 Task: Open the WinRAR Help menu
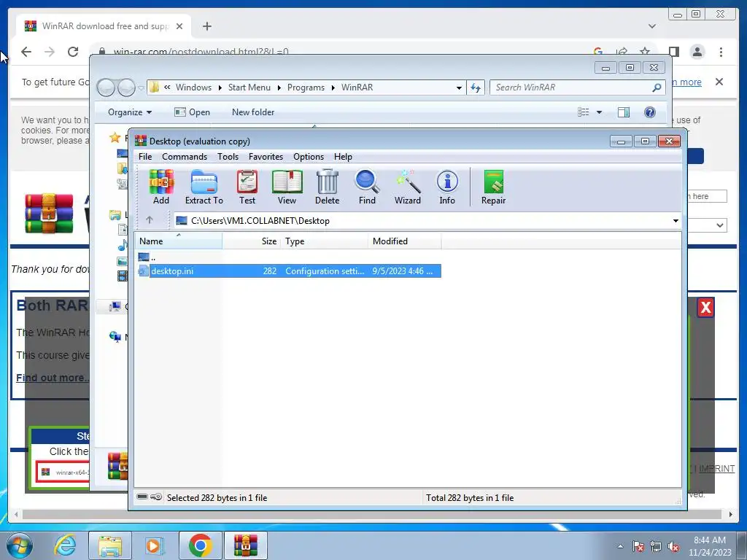pyautogui.click(x=343, y=157)
